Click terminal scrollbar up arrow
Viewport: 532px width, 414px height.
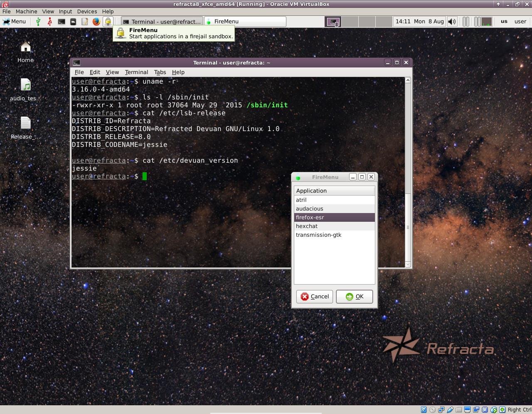pyautogui.click(x=408, y=80)
